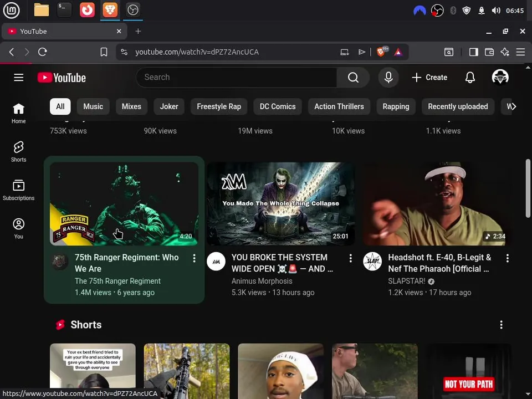Switch to OBS Studio in taskbar
This screenshot has width=532, height=399.
[x=132, y=10]
